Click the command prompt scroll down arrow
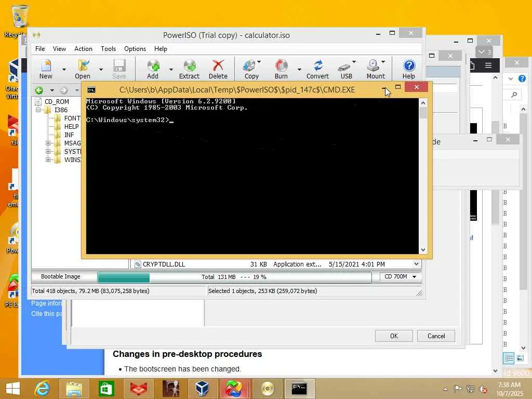This screenshot has height=399, width=532. (x=423, y=250)
